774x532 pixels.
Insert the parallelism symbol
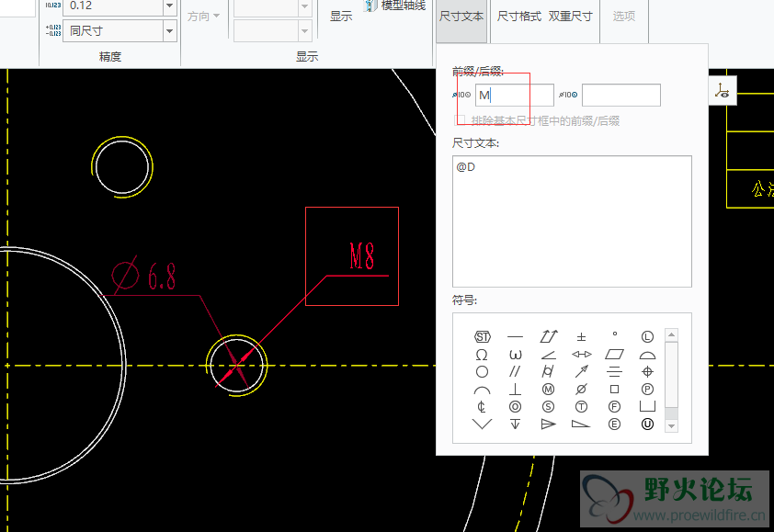pos(515,371)
